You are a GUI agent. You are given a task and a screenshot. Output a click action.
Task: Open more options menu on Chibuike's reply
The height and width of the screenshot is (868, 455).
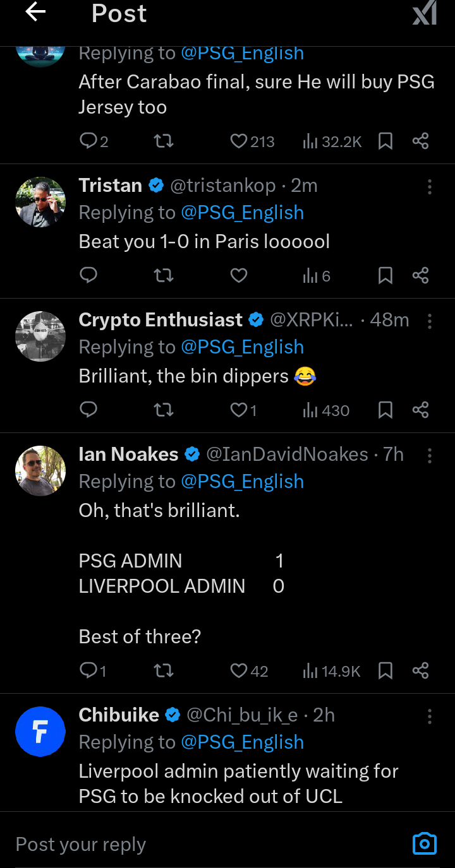point(430,716)
